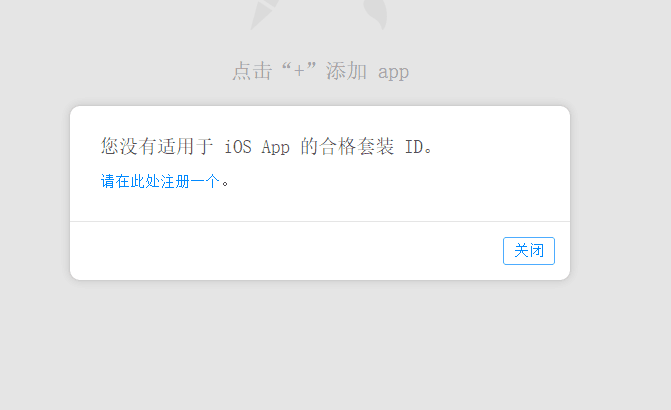Click the 关闭 button in the dialog
This screenshot has height=410, width=671.
[x=528, y=251]
